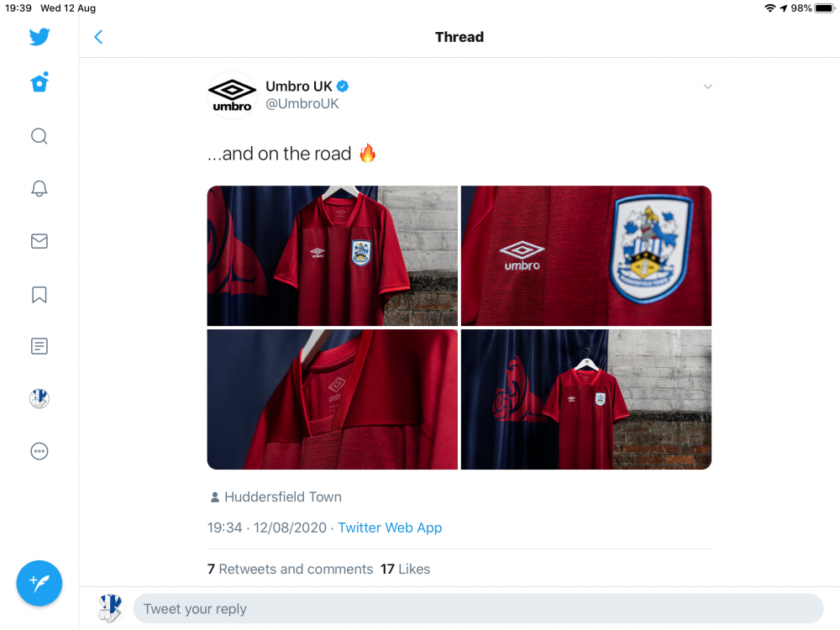View the 7 Retweets and comments
The width and height of the screenshot is (840, 630).
(x=290, y=569)
